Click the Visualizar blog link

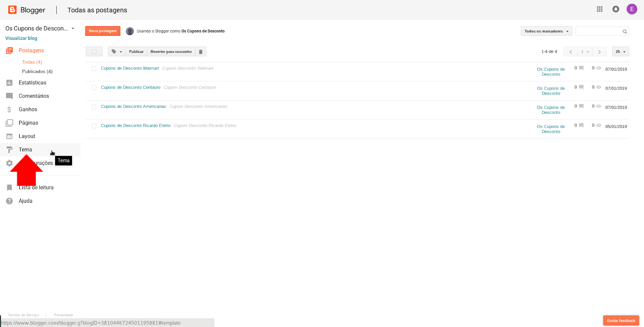21,38
